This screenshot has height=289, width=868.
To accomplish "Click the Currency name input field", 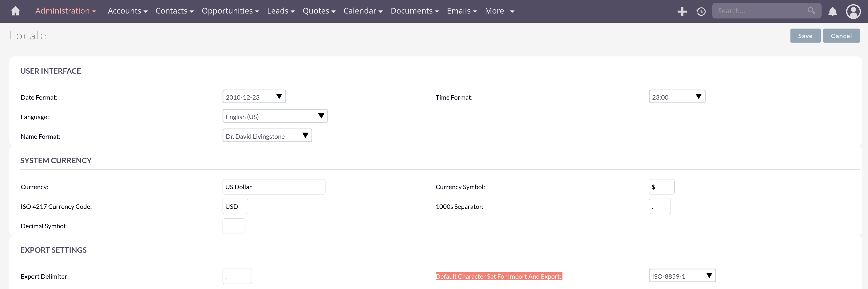I will [274, 187].
